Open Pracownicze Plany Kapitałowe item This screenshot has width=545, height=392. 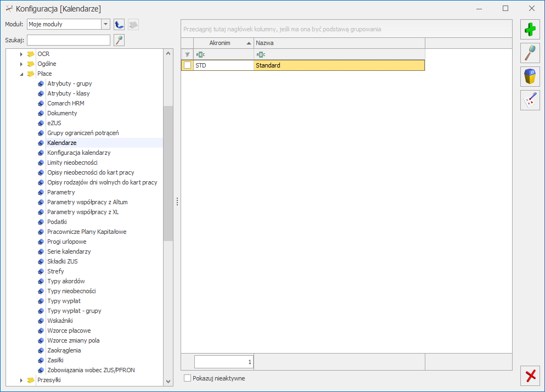coord(87,232)
